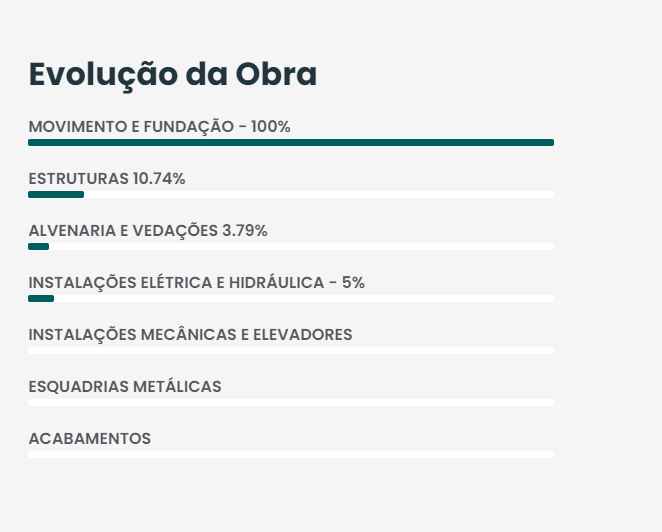Click the empty Elétrica e Hidráulica bar track

click(x=304, y=299)
